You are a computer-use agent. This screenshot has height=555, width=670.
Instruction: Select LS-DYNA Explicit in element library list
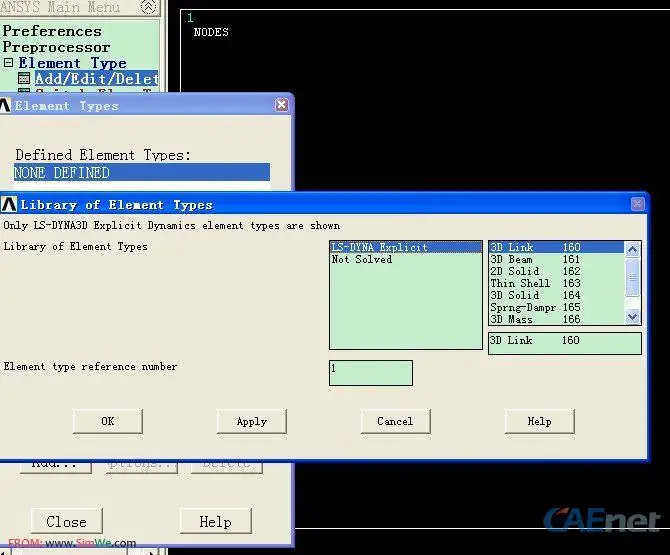pyautogui.click(x=406, y=247)
